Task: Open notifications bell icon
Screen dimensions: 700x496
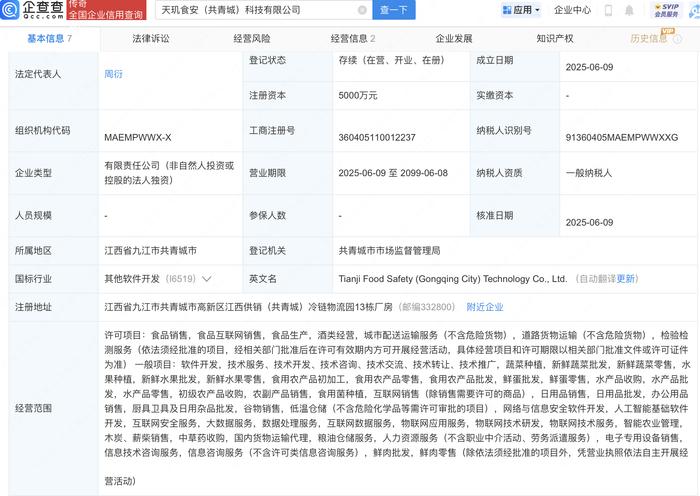Action: pos(629,10)
